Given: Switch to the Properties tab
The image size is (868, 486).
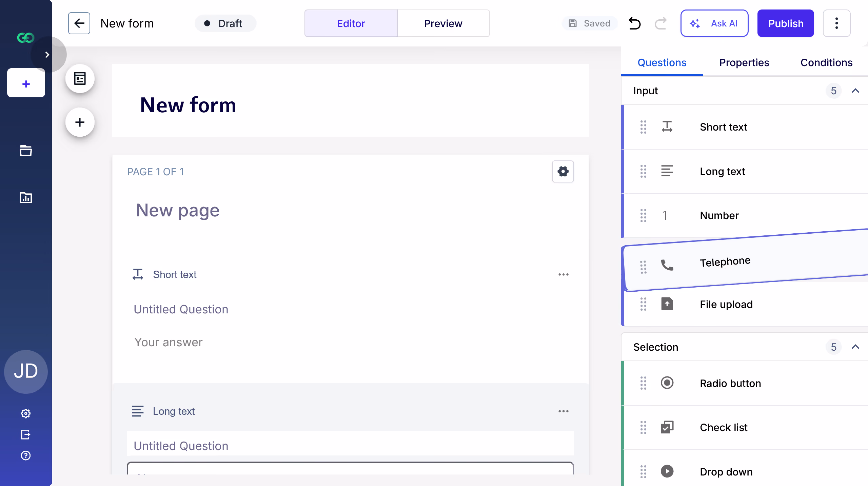Looking at the screenshot, I should click(x=744, y=62).
